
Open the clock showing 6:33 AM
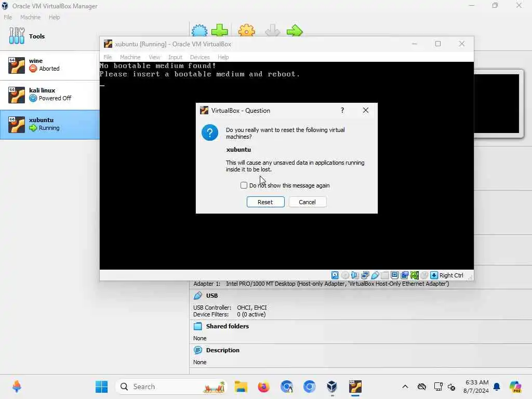coord(476,387)
